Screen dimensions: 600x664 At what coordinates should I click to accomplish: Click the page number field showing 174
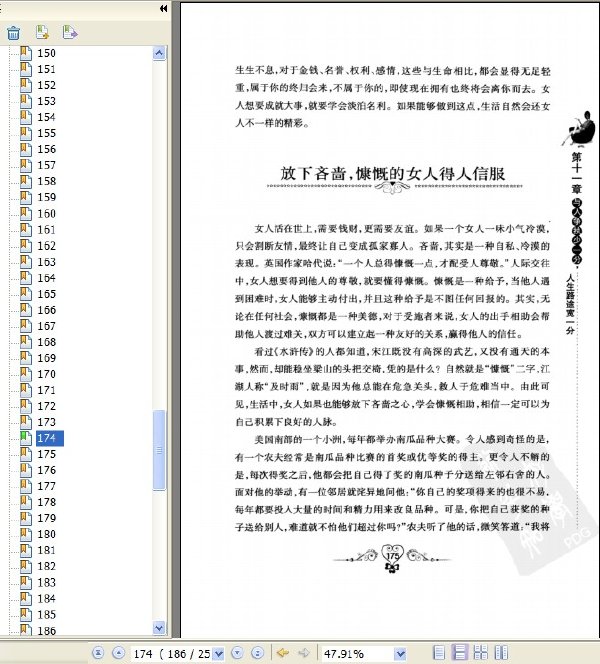(171, 653)
